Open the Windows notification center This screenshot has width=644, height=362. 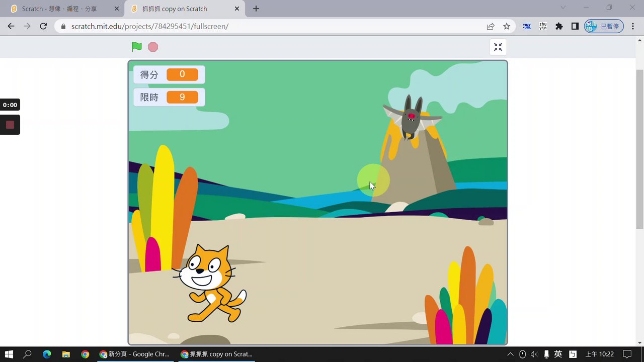(627, 354)
